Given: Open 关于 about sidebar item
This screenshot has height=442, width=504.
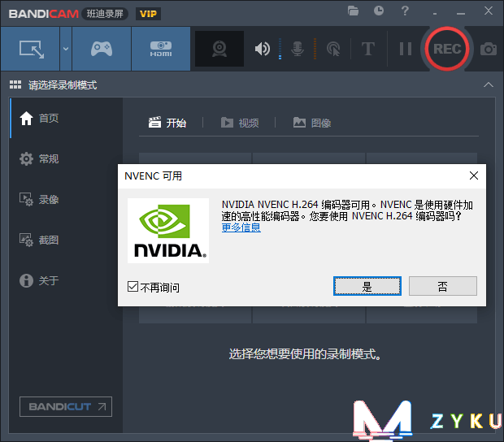Looking at the screenshot, I should click(x=66, y=280).
